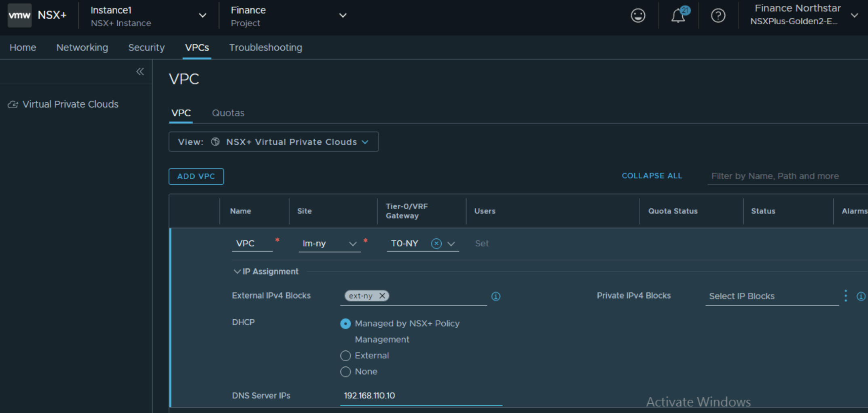Viewport: 868px width, 413px height.
Task: Click the ADD VPC button
Action: 196,177
